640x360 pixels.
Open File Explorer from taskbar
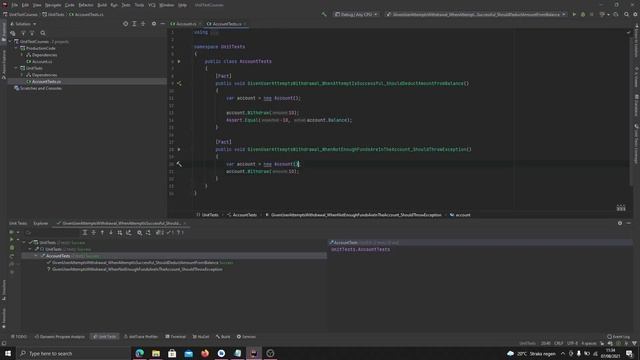156,353
